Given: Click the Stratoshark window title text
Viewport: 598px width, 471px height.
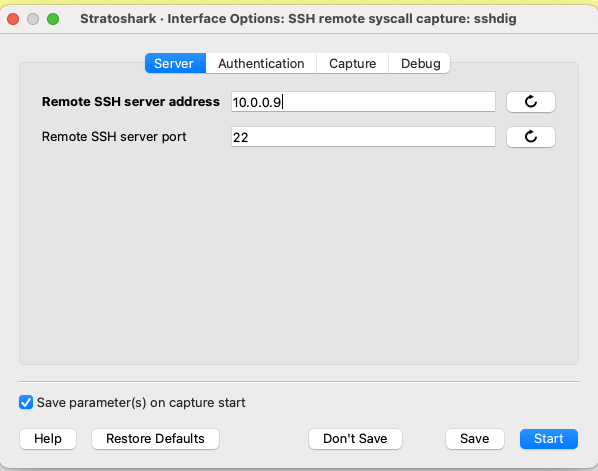Looking at the screenshot, I should pyautogui.click(x=298, y=19).
